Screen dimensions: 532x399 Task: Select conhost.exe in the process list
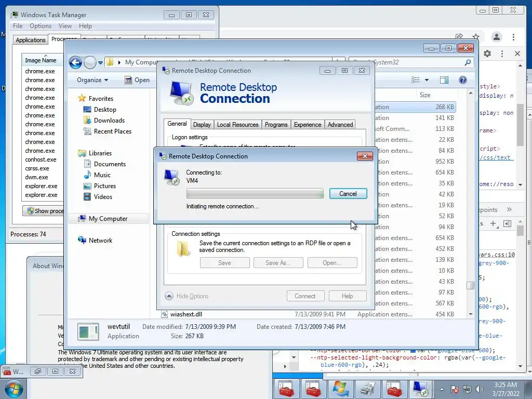41,159
